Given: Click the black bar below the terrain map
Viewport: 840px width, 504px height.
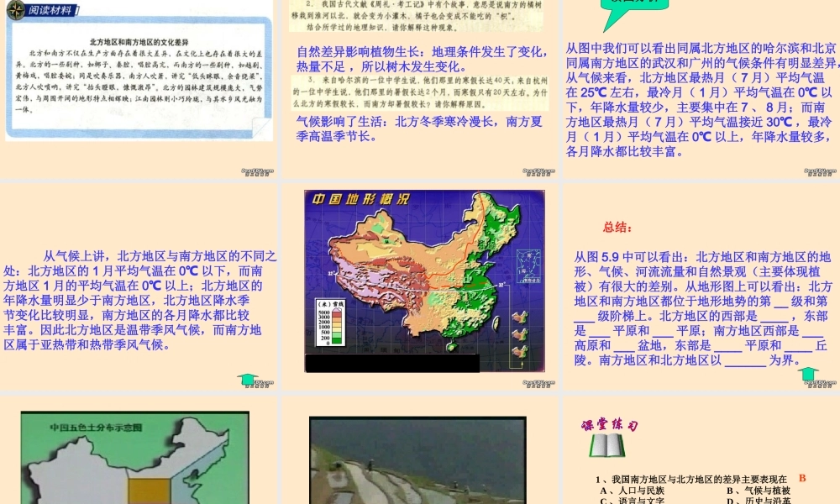Looking at the screenshot, I should click(392, 363).
